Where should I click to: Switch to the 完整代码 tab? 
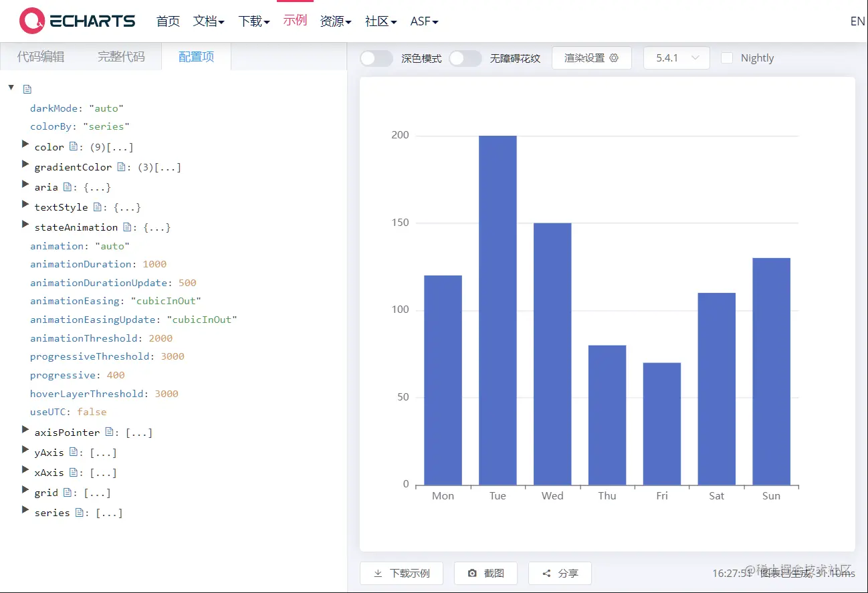point(121,57)
